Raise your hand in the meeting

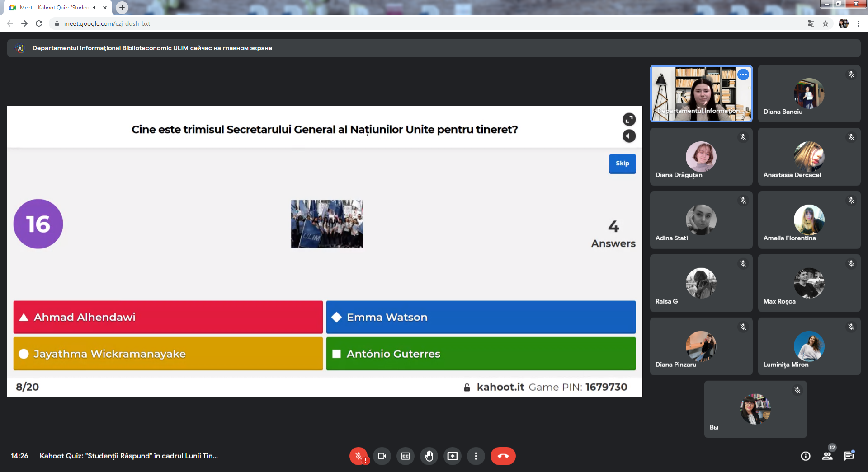pos(429,456)
